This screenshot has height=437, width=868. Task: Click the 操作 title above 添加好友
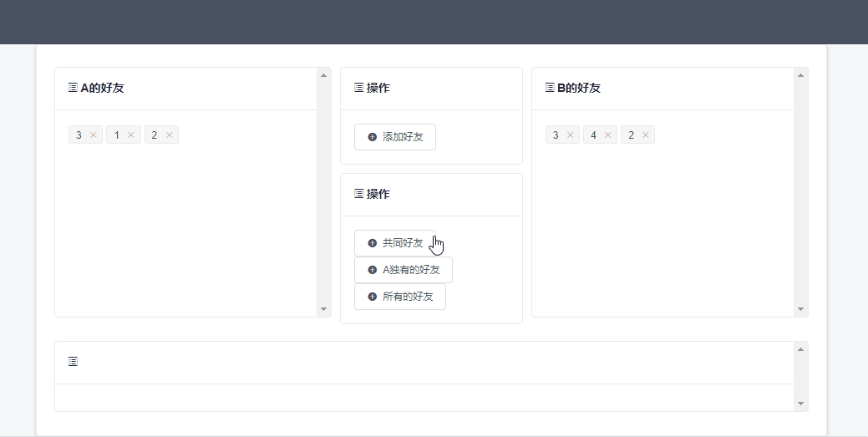coord(378,88)
